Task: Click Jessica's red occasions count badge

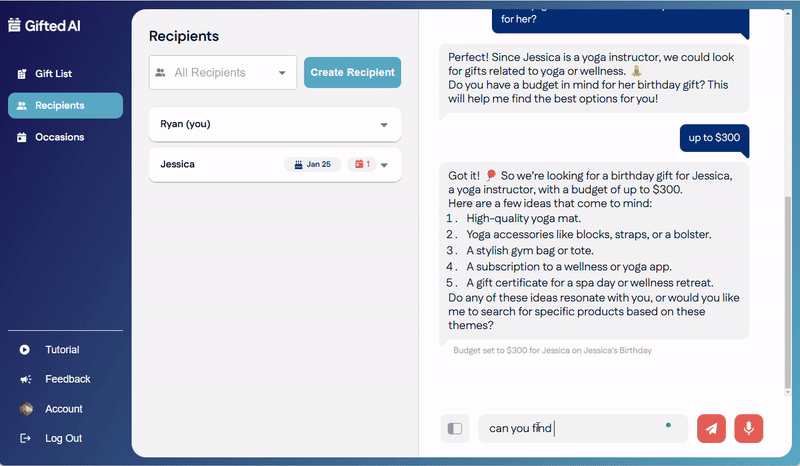Action: [x=360, y=164]
